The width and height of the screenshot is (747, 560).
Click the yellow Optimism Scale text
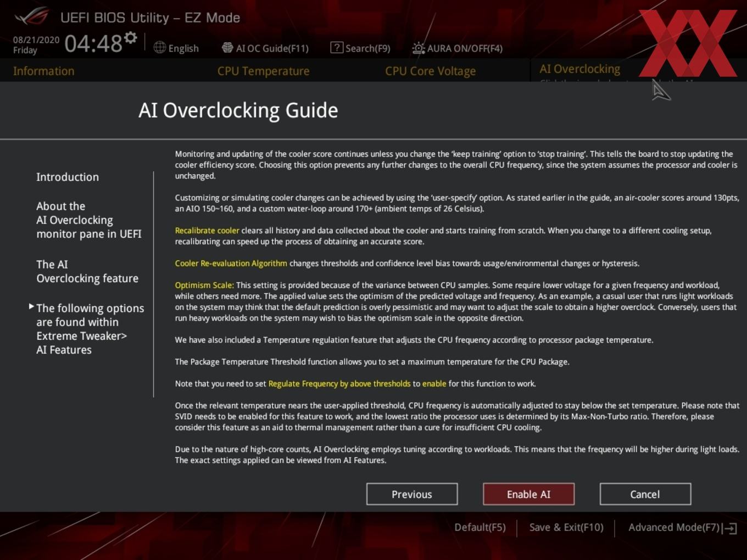coord(204,285)
